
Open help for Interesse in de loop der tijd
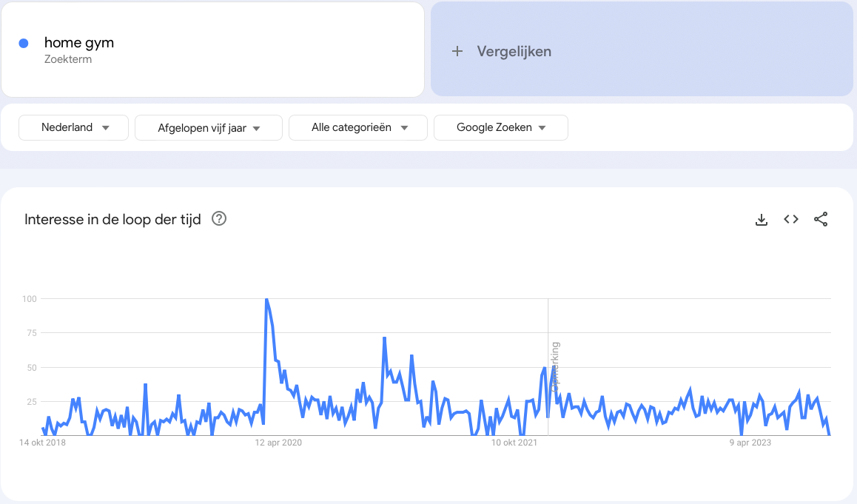[x=218, y=219]
